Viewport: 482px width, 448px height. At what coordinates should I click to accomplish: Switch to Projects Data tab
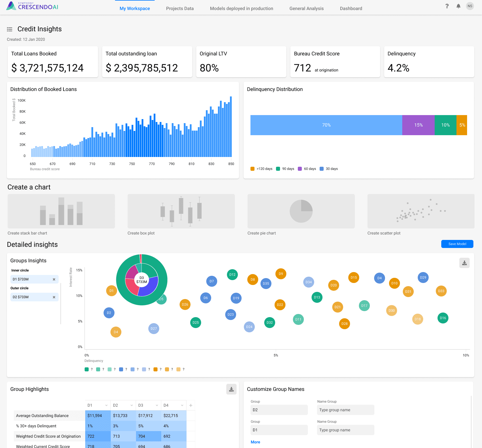180,8
